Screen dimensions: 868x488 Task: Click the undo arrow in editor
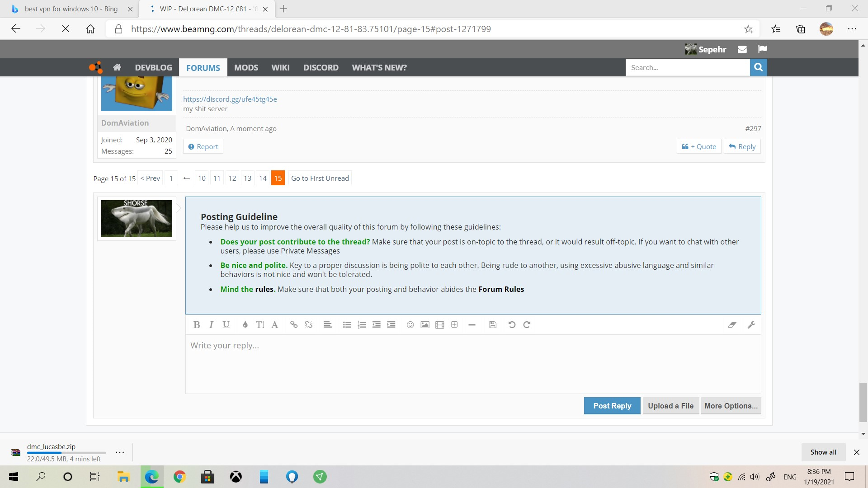click(x=512, y=324)
